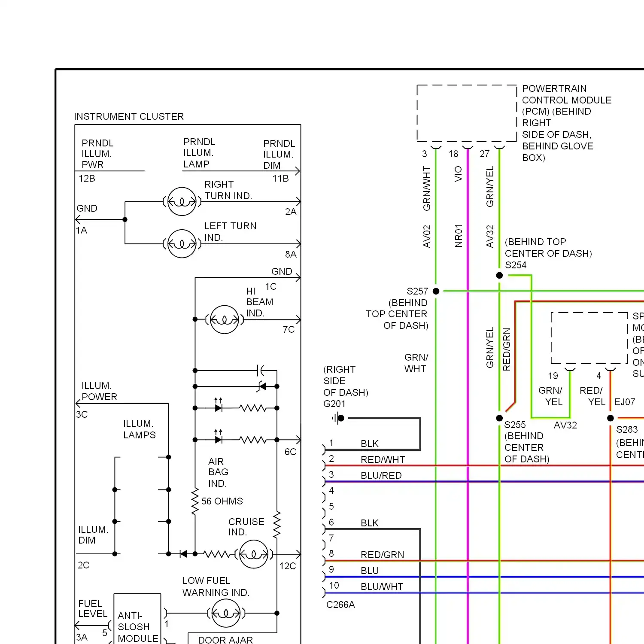
Task: Select the S257 splice dot
Action: click(x=436, y=291)
